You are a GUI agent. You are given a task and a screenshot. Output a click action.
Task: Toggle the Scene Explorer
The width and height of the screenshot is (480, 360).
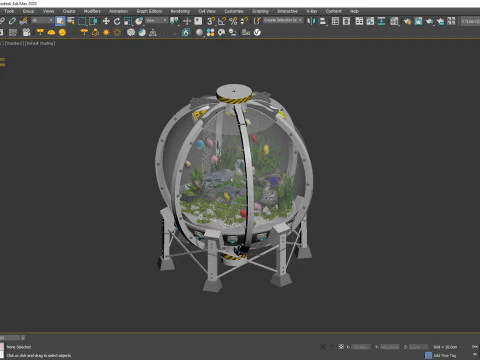pos(335,21)
